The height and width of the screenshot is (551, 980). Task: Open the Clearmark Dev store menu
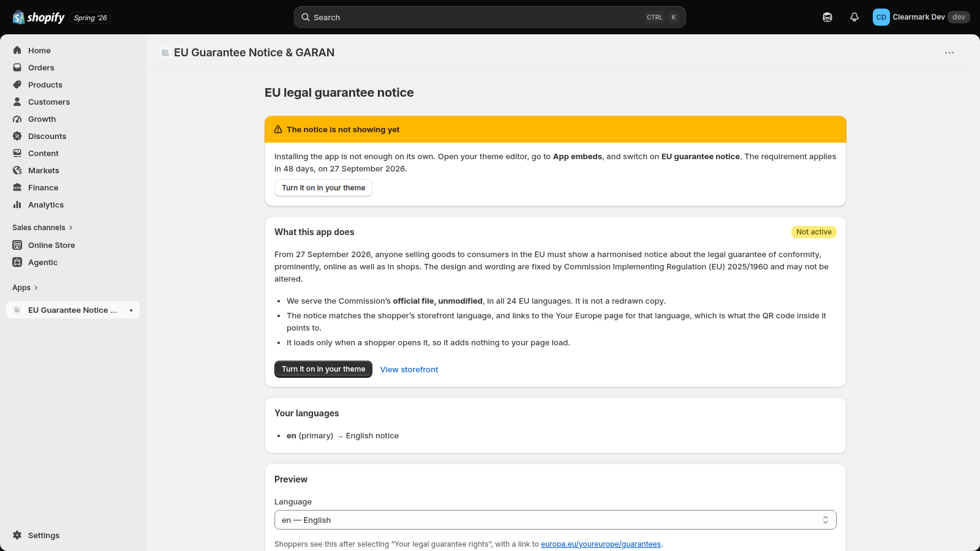921,17
